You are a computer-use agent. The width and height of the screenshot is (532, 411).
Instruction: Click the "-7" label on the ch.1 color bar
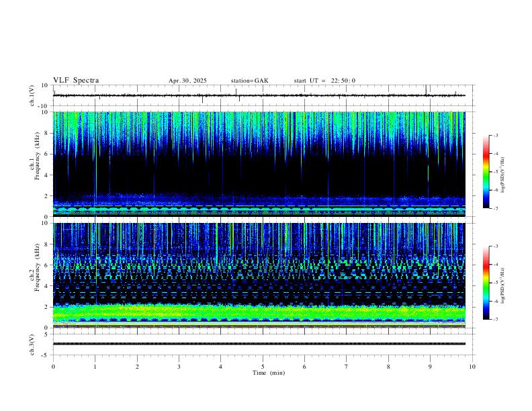pos(496,209)
